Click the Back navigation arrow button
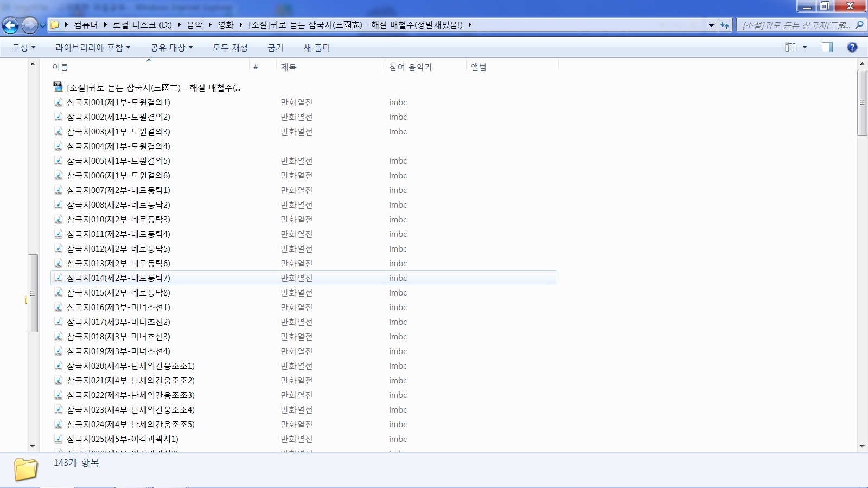Screen dimensions: 868x488 (10, 25)
